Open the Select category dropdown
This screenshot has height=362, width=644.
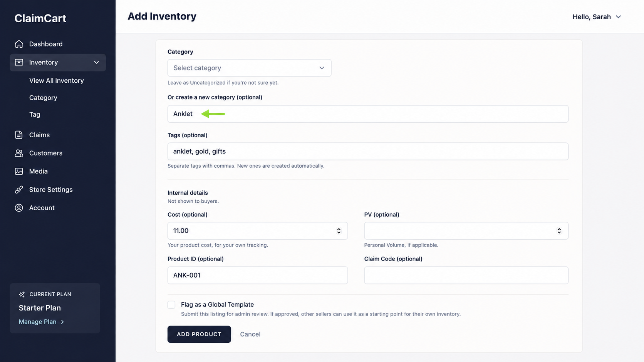point(249,68)
